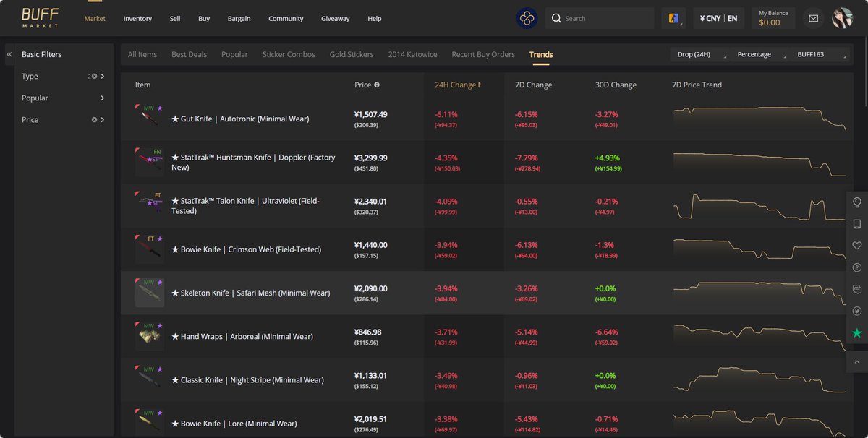Open the BUFF163 source dropdown
The image size is (868, 438).
pyautogui.click(x=820, y=54)
